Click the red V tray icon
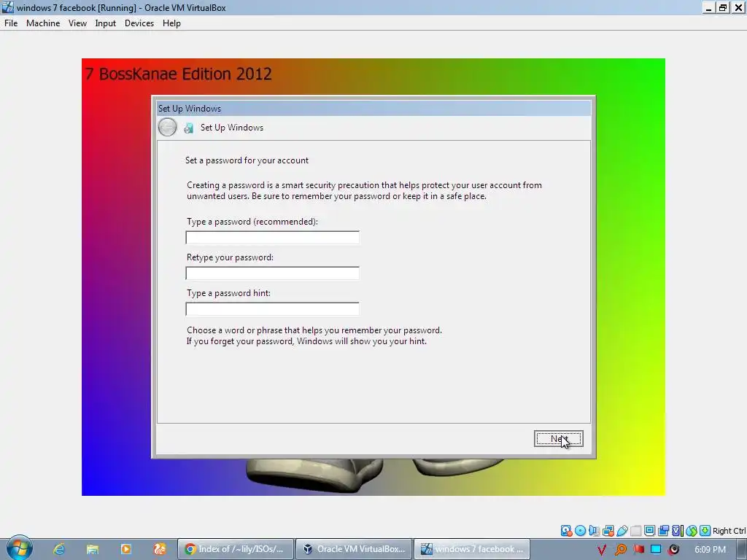This screenshot has height=560, width=747. pyautogui.click(x=602, y=550)
